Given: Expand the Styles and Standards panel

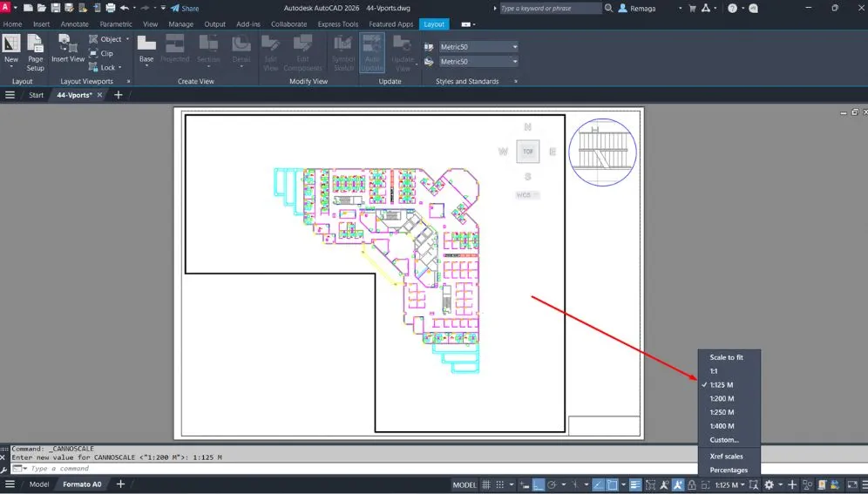Looking at the screenshot, I should pyautogui.click(x=516, y=81).
